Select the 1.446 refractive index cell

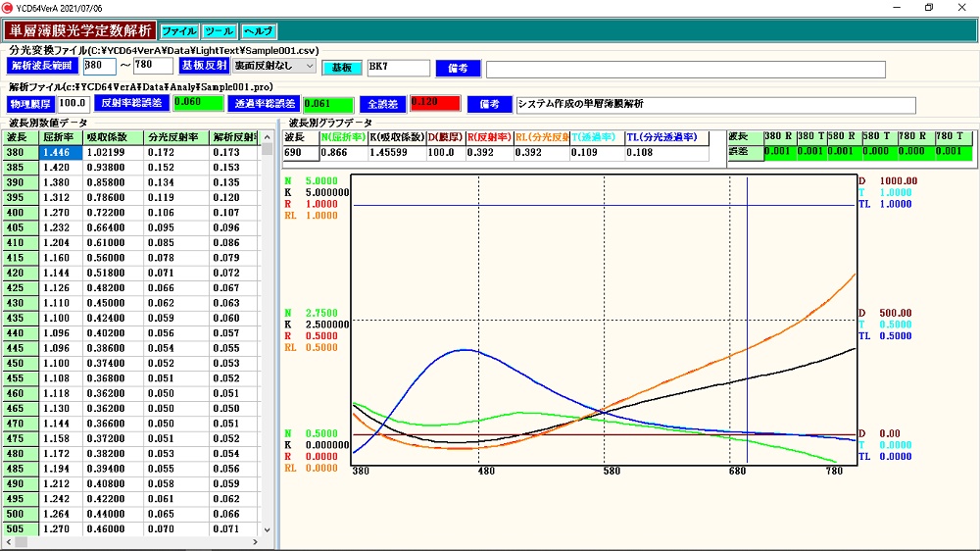tap(59, 153)
